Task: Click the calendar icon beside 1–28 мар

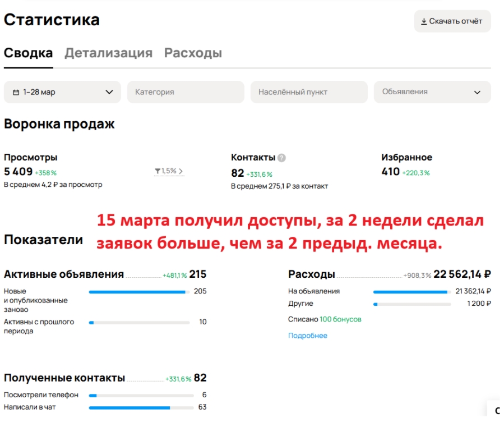Action: 16,92
